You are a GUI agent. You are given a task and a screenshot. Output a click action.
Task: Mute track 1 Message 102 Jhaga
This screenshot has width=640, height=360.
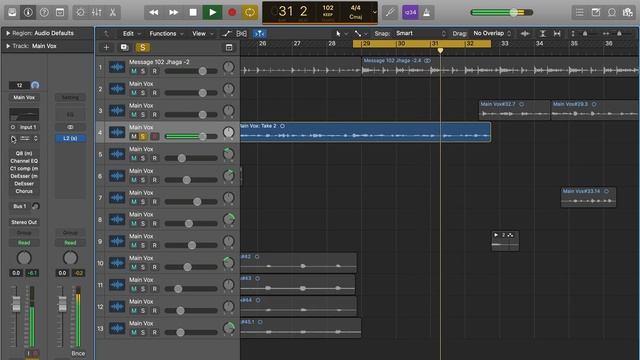(x=133, y=71)
